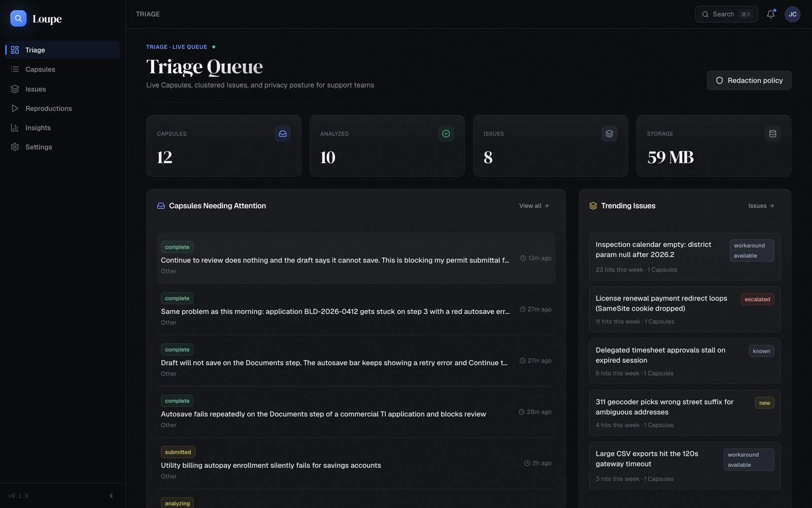Click the Loupe magnifier logo icon

[x=18, y=18]
